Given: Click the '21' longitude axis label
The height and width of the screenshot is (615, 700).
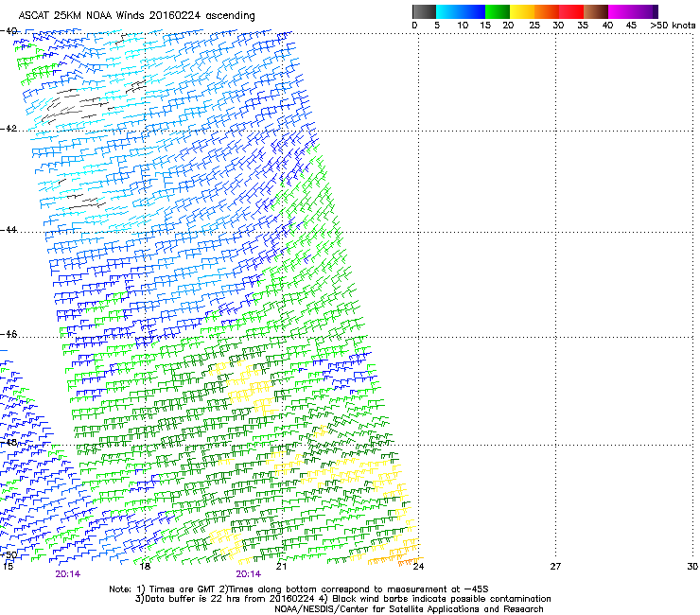Looking at the screenshot, I should (281, 567).
